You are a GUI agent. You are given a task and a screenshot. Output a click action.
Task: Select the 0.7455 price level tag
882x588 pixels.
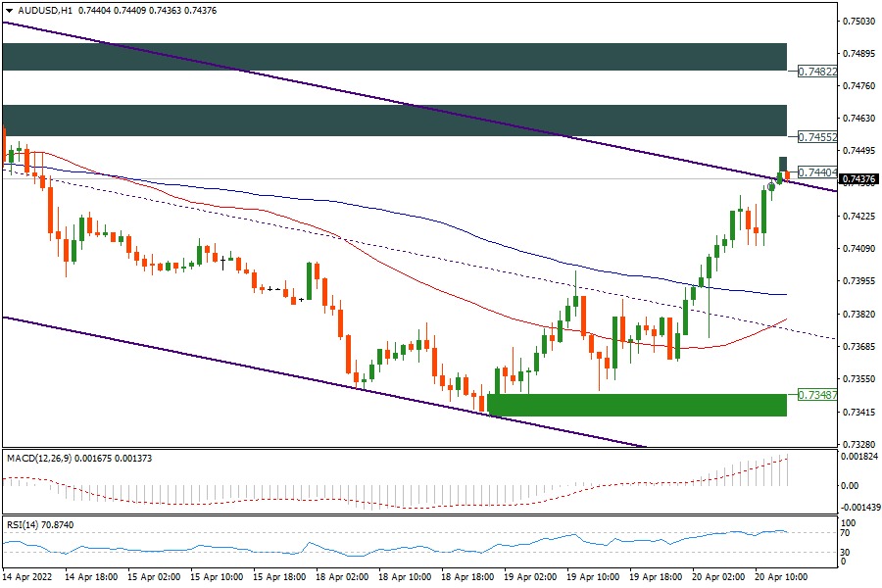click(x=815, y=137)
